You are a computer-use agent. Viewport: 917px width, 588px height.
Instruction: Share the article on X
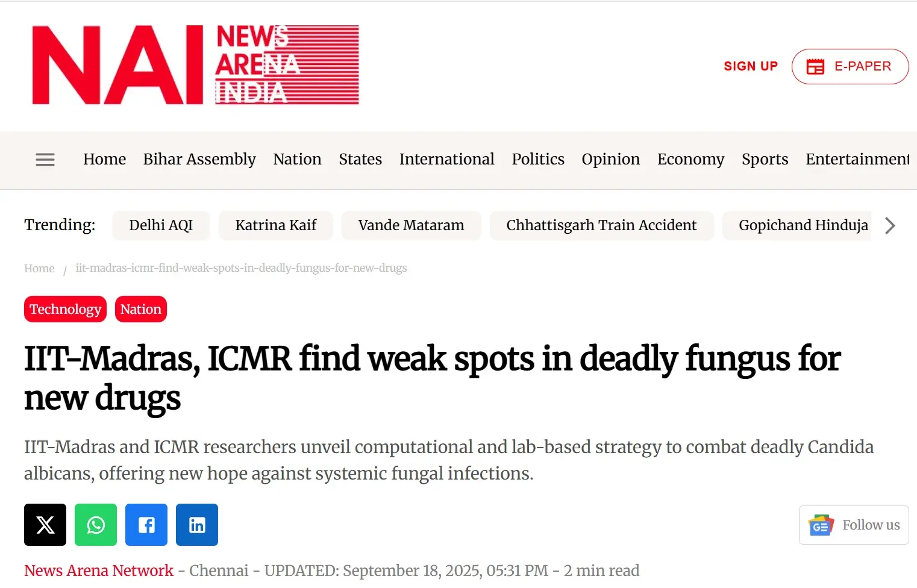(45, 524)
